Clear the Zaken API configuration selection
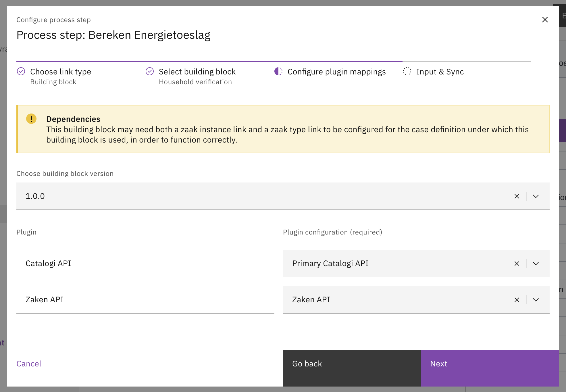The image size is (566, 392). [x=517, y=300]
